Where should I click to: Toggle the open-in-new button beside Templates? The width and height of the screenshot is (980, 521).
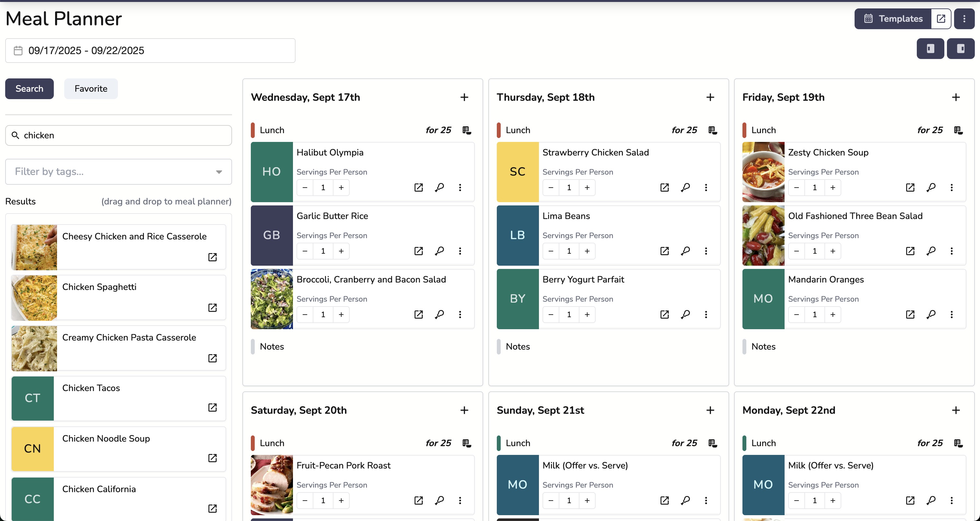941,18
